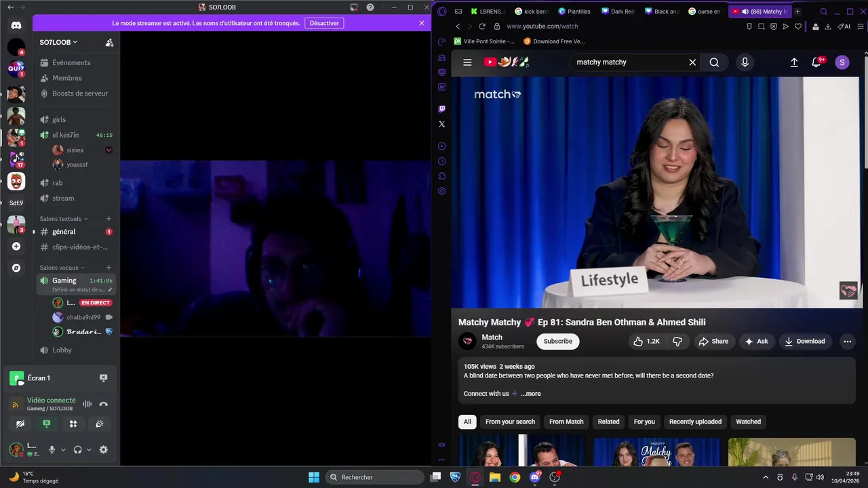Image resolution: width=868 pixels, height=488 pixels.
Task: Toggle the green screen share button
Action: click(x=47, y=424)
